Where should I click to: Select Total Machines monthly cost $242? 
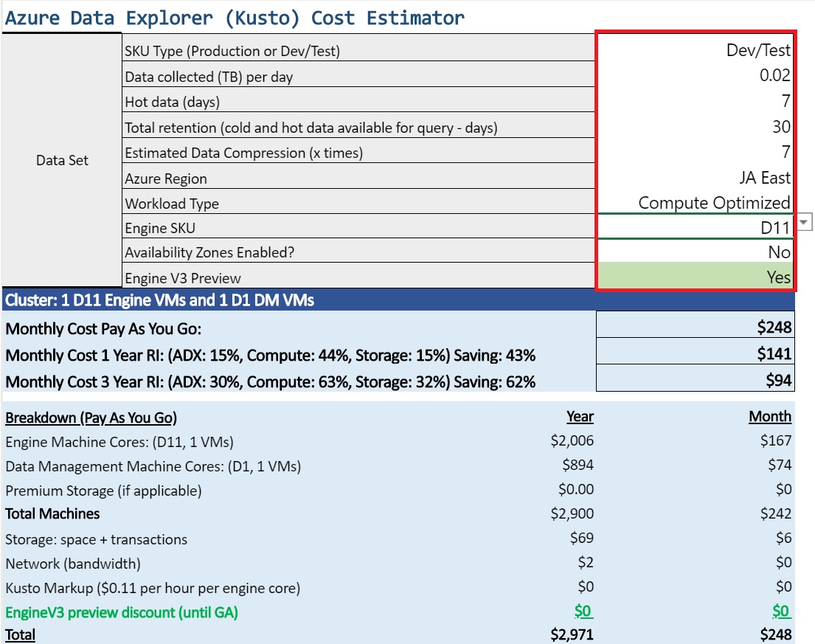pyautogui.click(x=775, y=513)
